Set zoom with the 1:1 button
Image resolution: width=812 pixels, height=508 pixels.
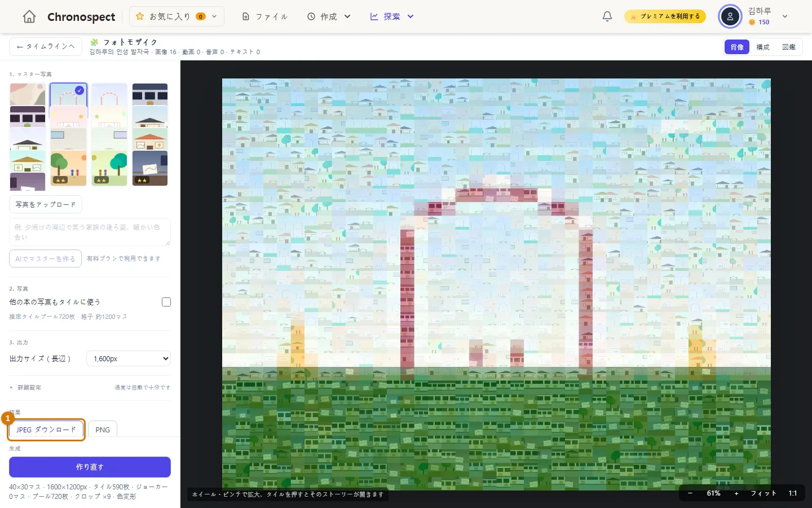[793, 493]
